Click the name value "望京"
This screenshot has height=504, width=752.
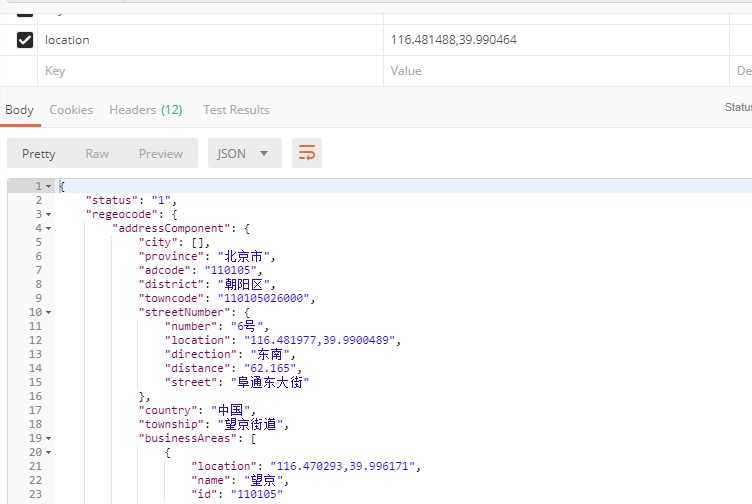[x=263, y=480]
